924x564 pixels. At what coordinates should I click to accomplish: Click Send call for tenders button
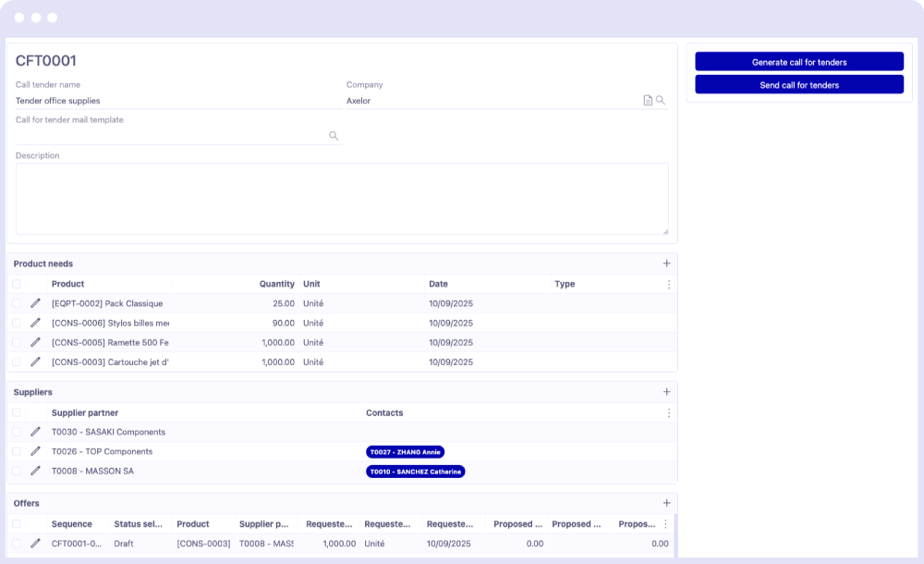click(799, 85)
